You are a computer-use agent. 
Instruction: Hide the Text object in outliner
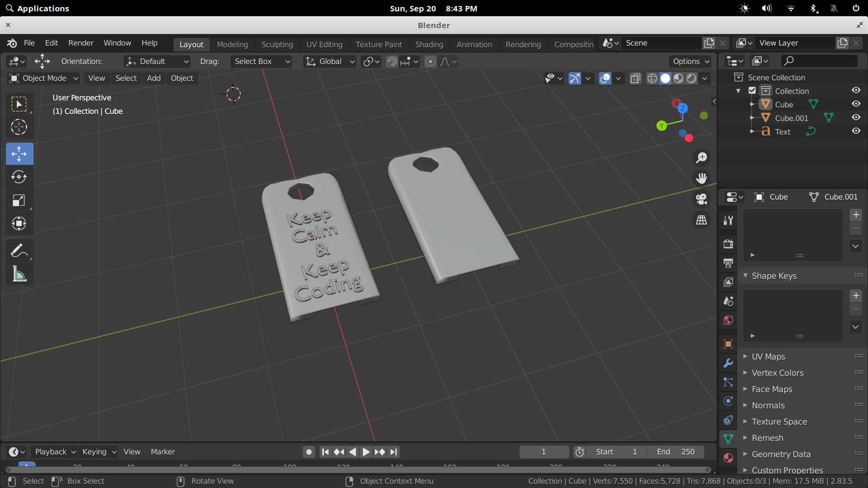tap(856, 131)
